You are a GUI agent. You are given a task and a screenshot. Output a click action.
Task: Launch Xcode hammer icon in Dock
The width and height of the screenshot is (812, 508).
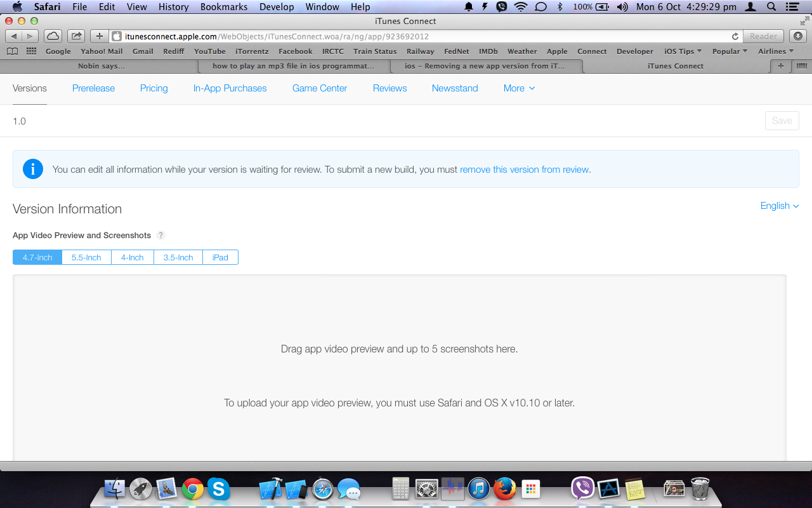271,488
